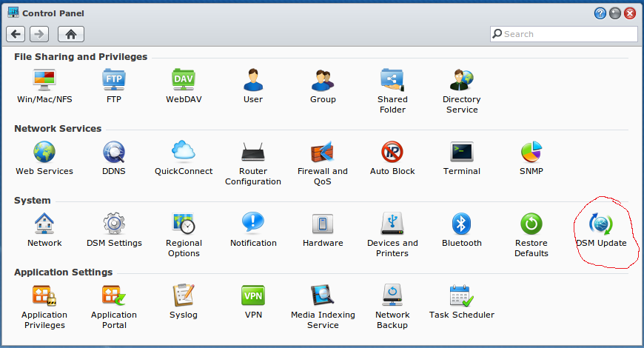This screenshot has height=348, width=644.
Task: Open the VPN settings icon
Action: pyautogui.click(x=253, y=296)
